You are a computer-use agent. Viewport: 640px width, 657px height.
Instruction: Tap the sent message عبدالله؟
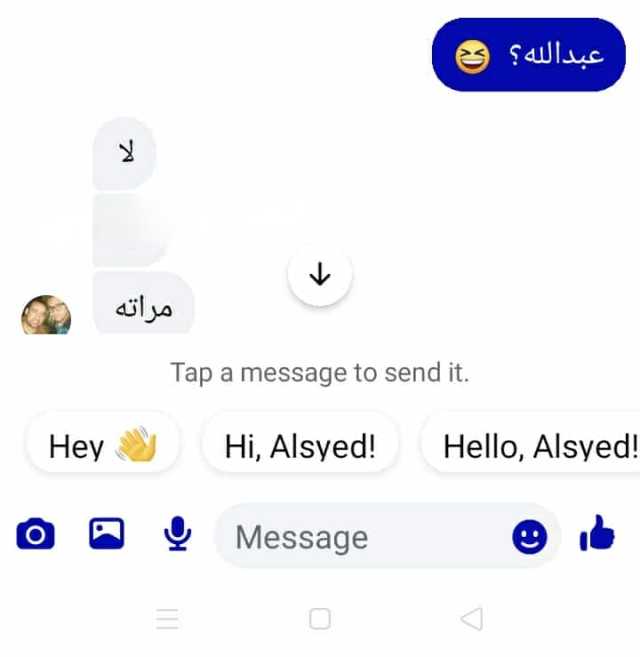pos(529,54)
